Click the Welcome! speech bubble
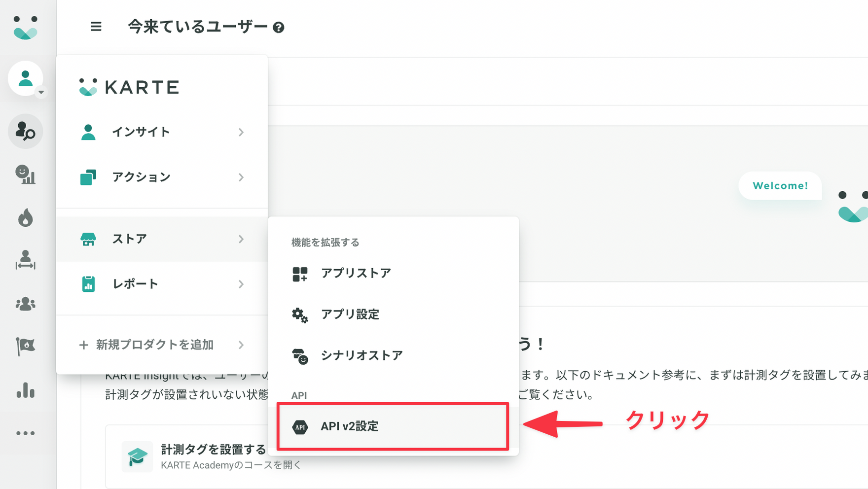Screen dimensions: 868x489 (x=780, y=186)
